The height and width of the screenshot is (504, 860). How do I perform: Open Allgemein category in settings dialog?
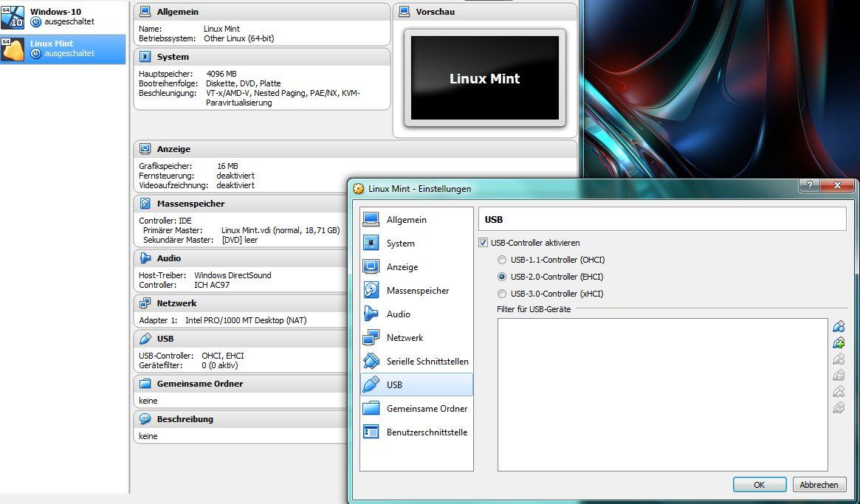point(416,219)
